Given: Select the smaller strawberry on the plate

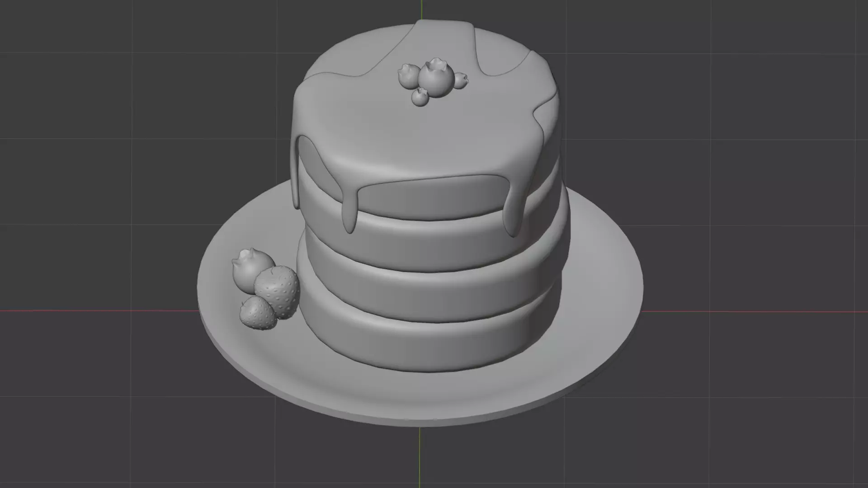Looking at the screenshot, I should [258, 313].
